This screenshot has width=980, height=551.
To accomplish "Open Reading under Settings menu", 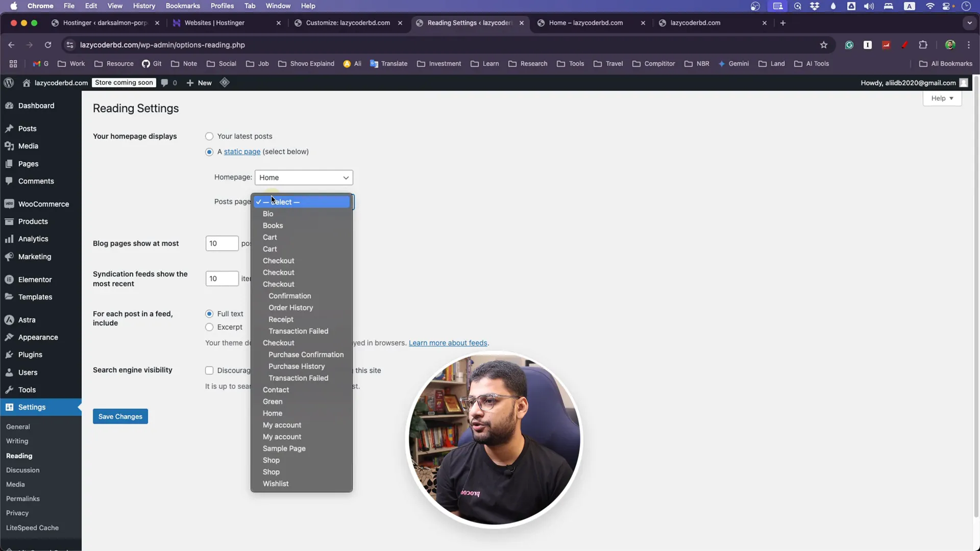I will (19, 456).
